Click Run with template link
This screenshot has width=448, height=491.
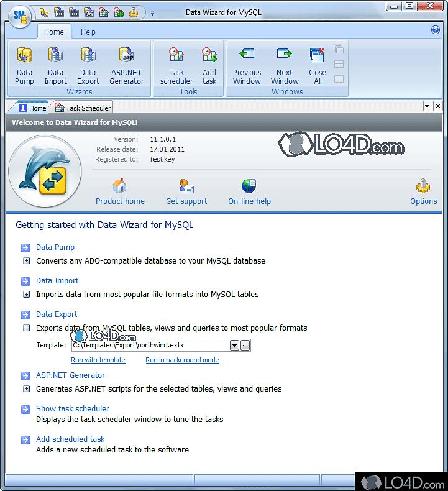98,360
